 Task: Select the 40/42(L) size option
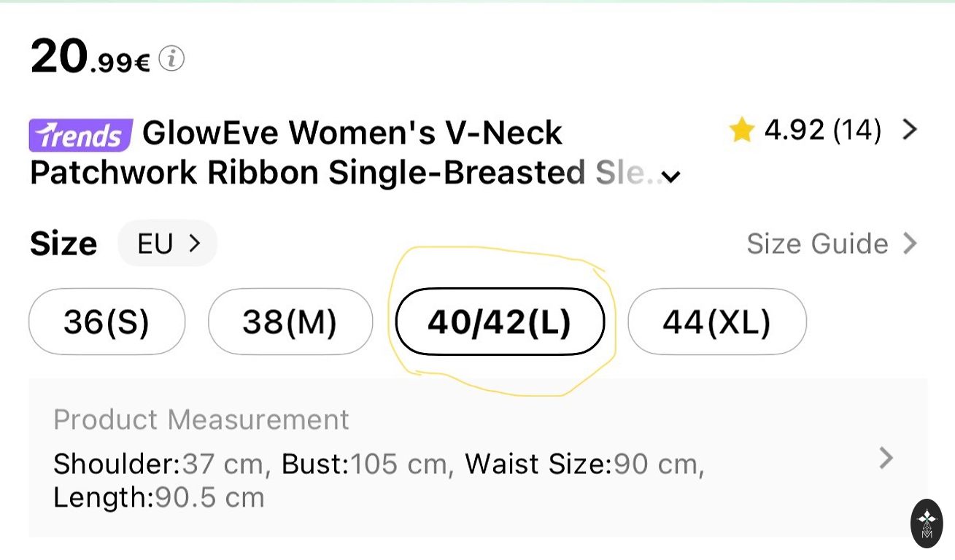(x=500, y=322)
